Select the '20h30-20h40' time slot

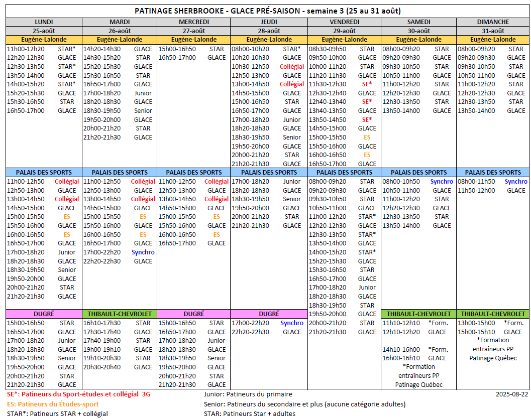102,367
